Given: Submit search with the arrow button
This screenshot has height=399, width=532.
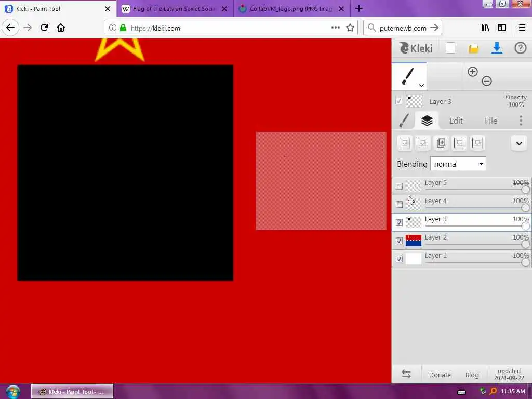Looking at the screenshot, I should tap(434, 28).
